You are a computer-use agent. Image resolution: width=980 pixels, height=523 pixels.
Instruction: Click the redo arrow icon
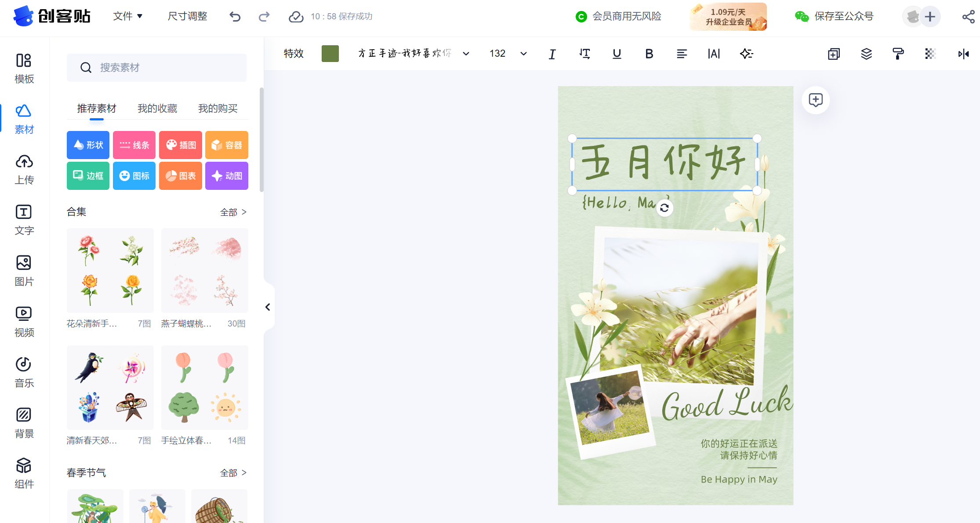[x=264, y=17]
